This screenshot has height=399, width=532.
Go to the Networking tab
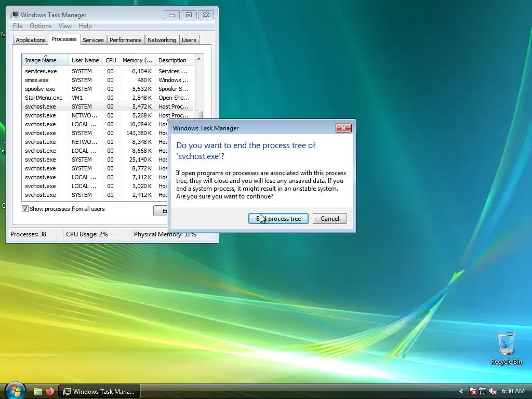pos(162,40)
